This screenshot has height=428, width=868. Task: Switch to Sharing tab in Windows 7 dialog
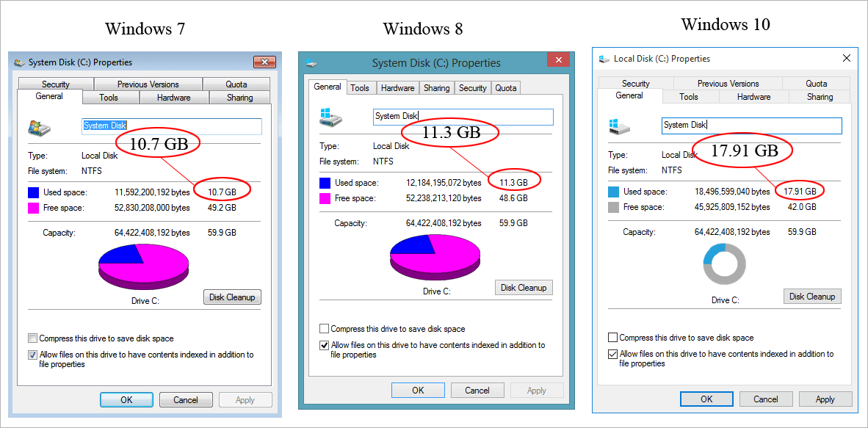tap(239, 98)
